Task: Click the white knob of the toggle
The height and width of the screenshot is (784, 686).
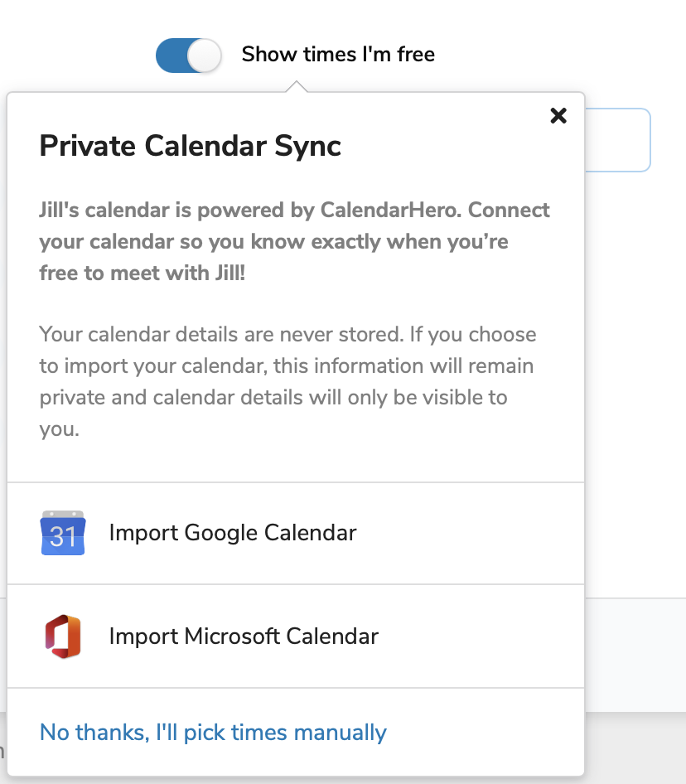Action: [204, 56]
